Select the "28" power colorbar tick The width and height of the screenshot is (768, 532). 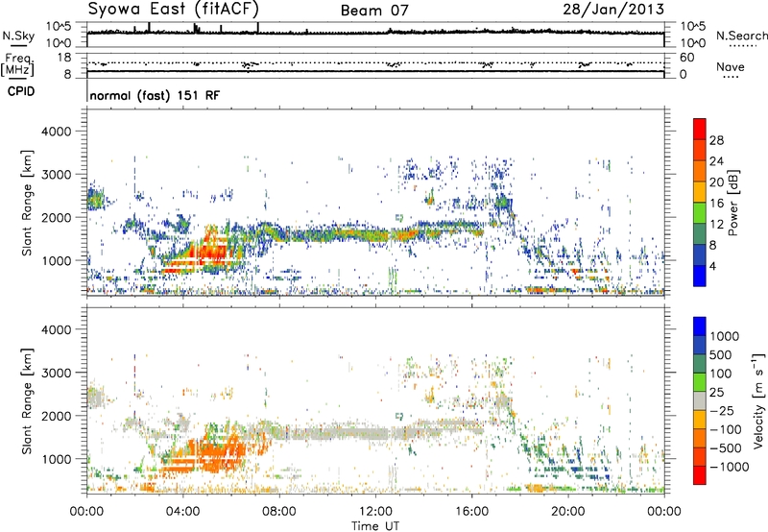pos(716,140)
